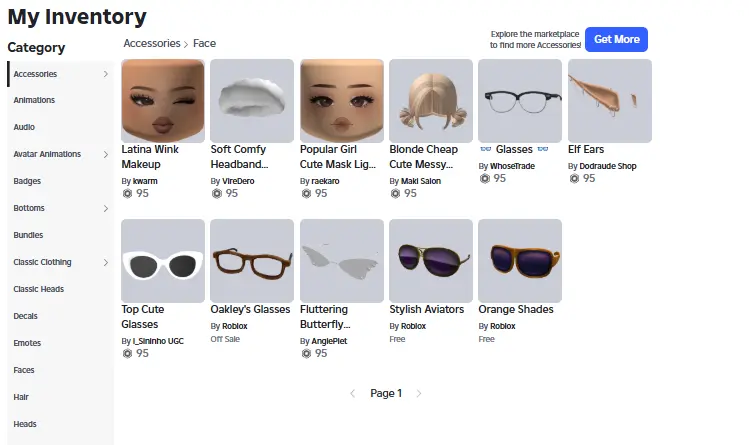
Task: Open creator VireDero's profile link
Action: tap(238, 181)
